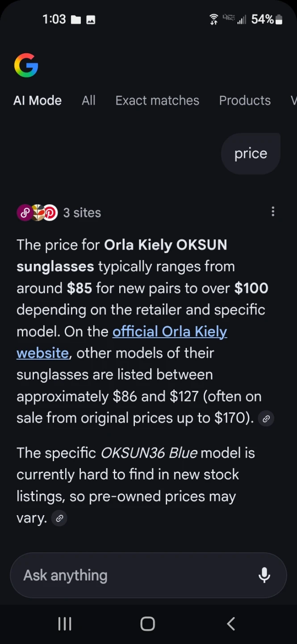Tap the Wi-Fi status icon
Viewport: 297px width, 644px height.
214,19
